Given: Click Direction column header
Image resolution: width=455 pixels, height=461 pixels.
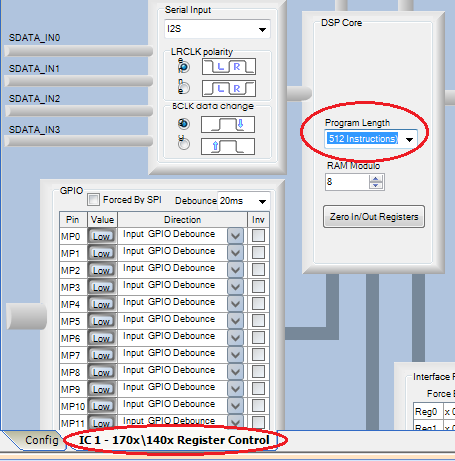Looking at the screenshot, I should (182, 220).
